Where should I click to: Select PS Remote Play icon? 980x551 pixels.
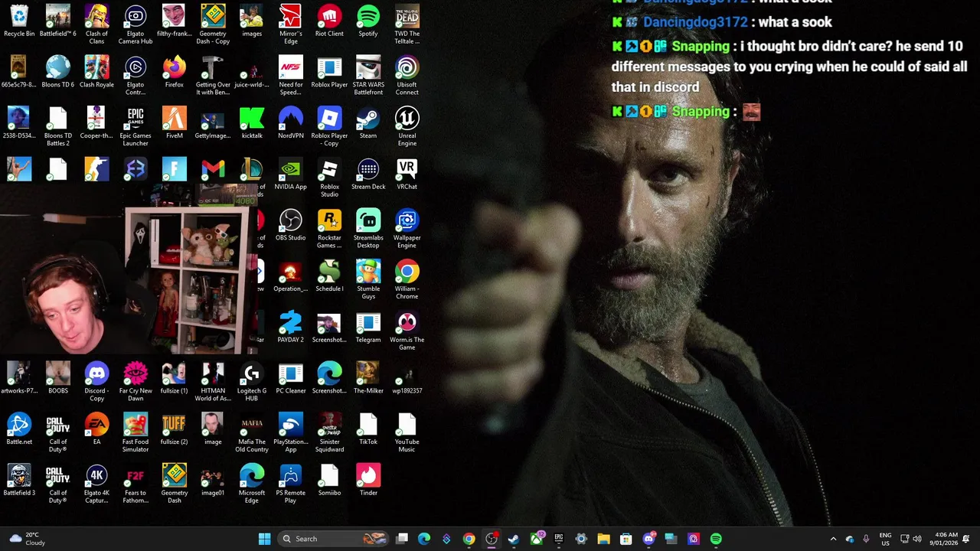pyautogui.click(x=291, y=484)
